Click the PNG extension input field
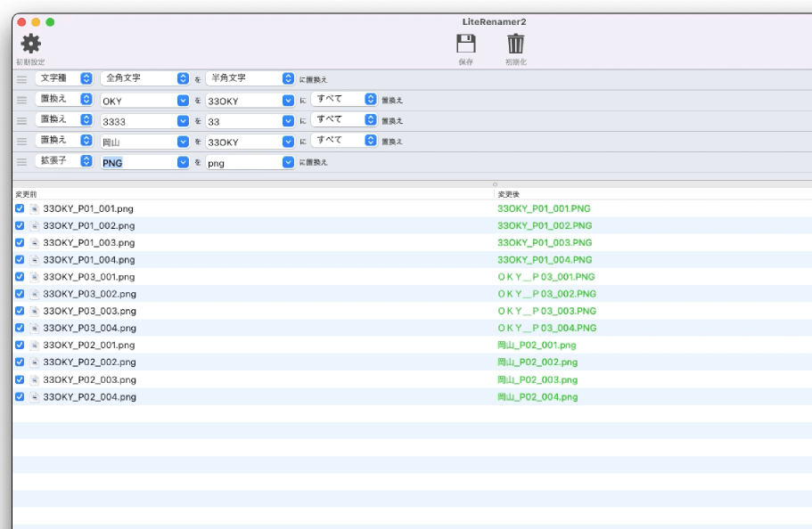 click(137, 162)
